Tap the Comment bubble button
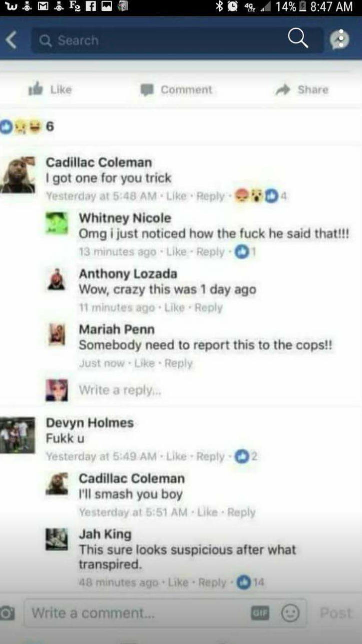The height and width of the screenshot is (644, 362). coord(176,90)
